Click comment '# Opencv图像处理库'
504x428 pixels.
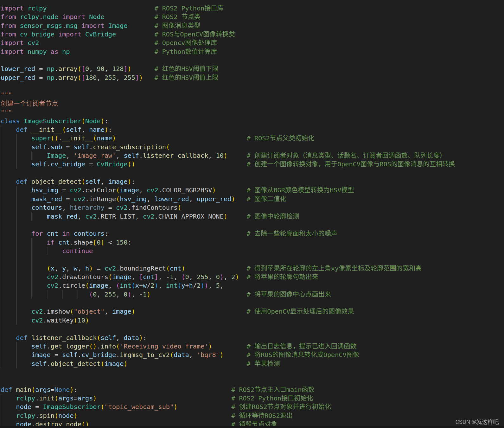tap(186, 43)
